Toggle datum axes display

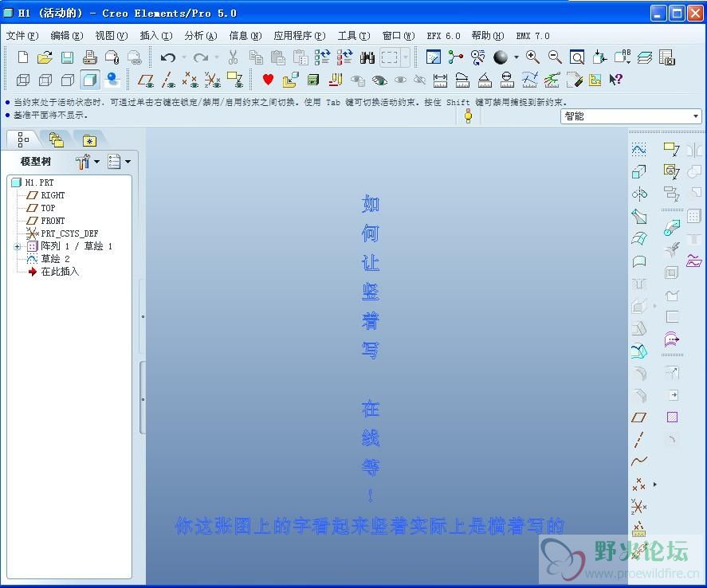(x=168, y=80)
